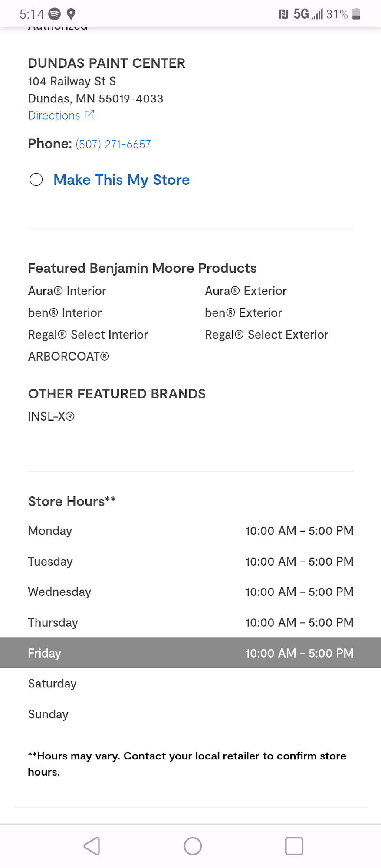Tap the ARBORCOAT® product entry
This screenshot has width=381, height=868.
pyautogui.click(x=69, y=356)
